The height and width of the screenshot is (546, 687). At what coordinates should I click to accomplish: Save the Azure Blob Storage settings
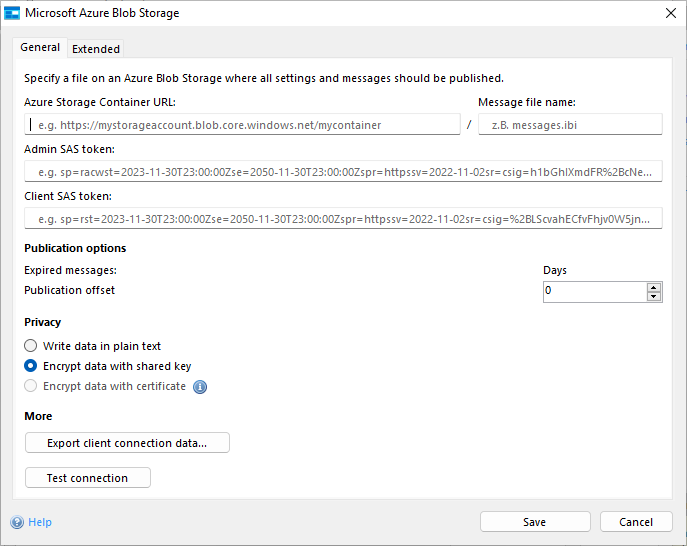pyautogui.click(x=534, y=522)
